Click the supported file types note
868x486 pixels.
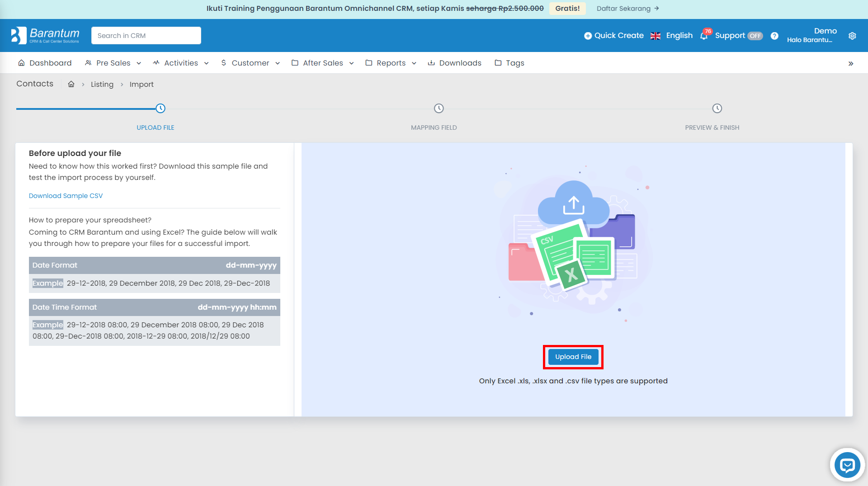pyautogui.click(x=573, y=381)
